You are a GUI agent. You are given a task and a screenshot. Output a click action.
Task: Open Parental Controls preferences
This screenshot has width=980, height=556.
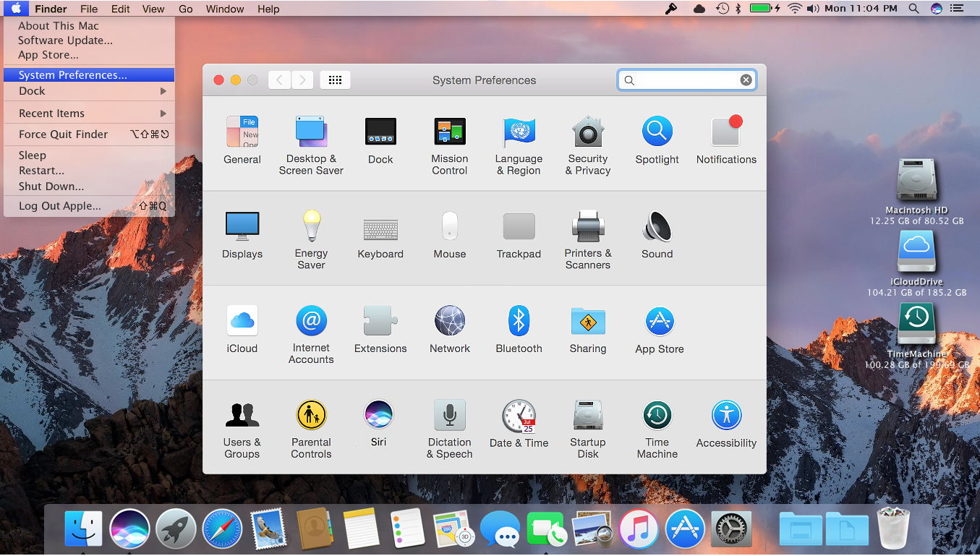[x=311, y=429]
